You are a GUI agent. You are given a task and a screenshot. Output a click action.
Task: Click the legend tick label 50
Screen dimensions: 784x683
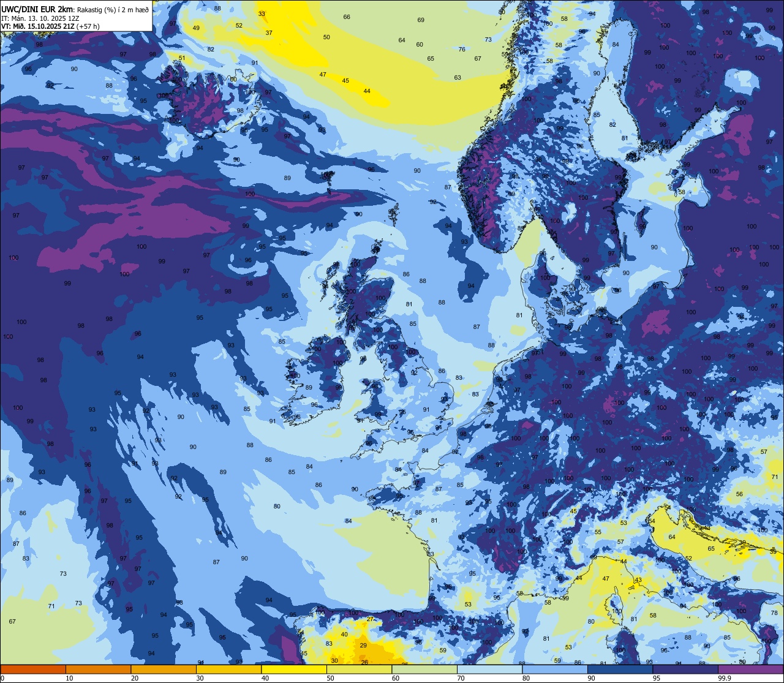[x=331, y=678]
